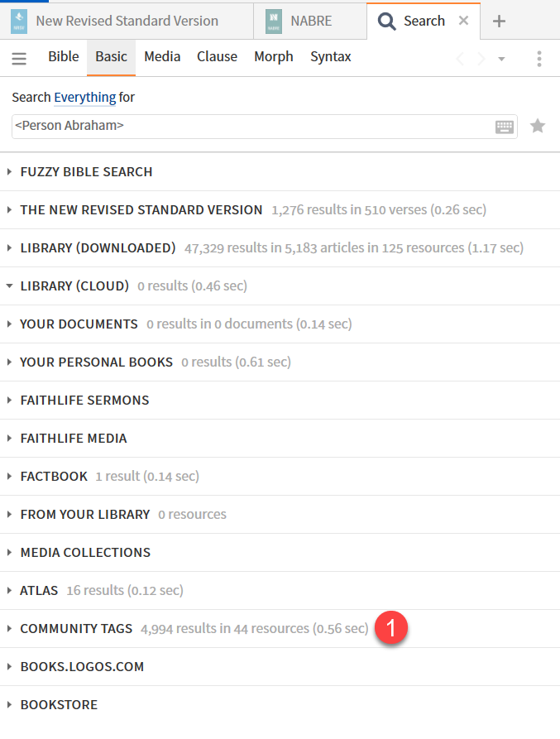Click '0 results (0.61 sec)' Personal Books text
The image size is (560, 739).
pos(236,362)
